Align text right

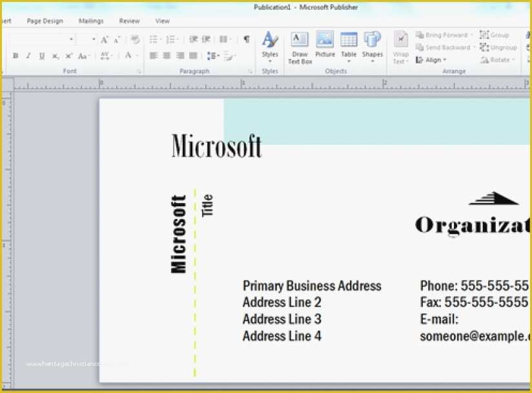point(180,56)
